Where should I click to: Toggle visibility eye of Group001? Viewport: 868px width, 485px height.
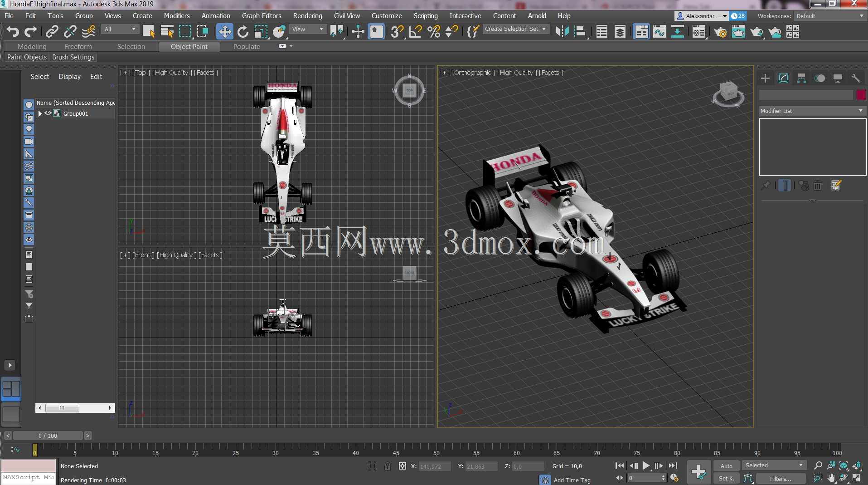[48, 113]
